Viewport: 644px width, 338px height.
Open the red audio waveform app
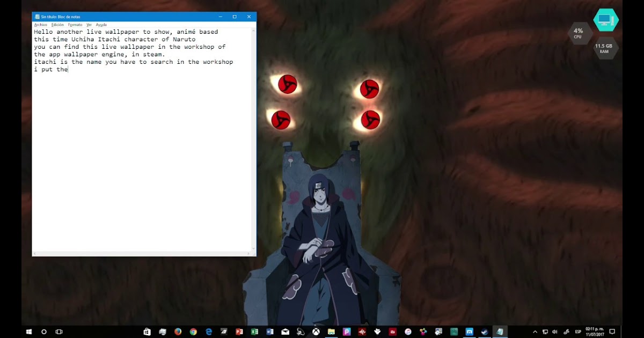pos(362,332)
